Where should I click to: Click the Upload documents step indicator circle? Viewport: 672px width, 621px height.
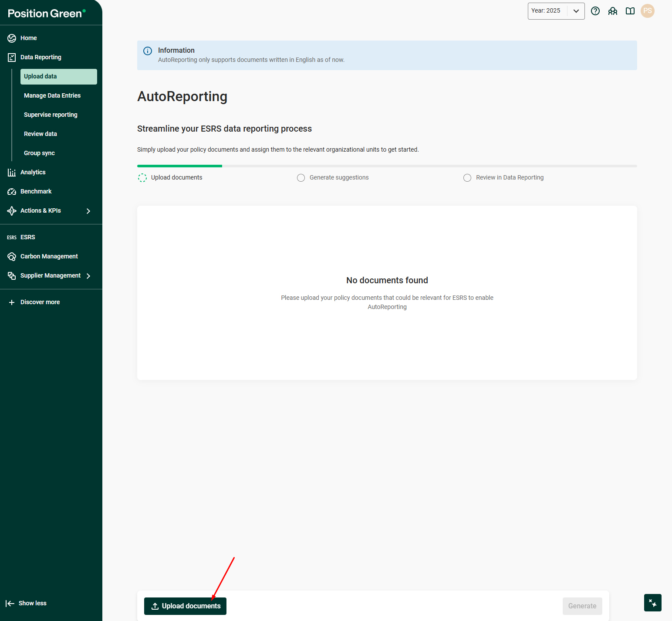(142, 178)
